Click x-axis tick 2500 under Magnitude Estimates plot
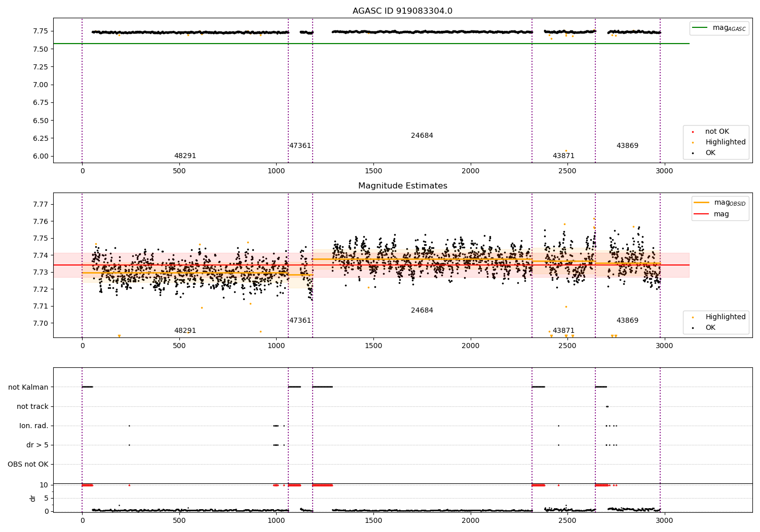The width and height of the screenshot is (760, 532). (567, 346)
